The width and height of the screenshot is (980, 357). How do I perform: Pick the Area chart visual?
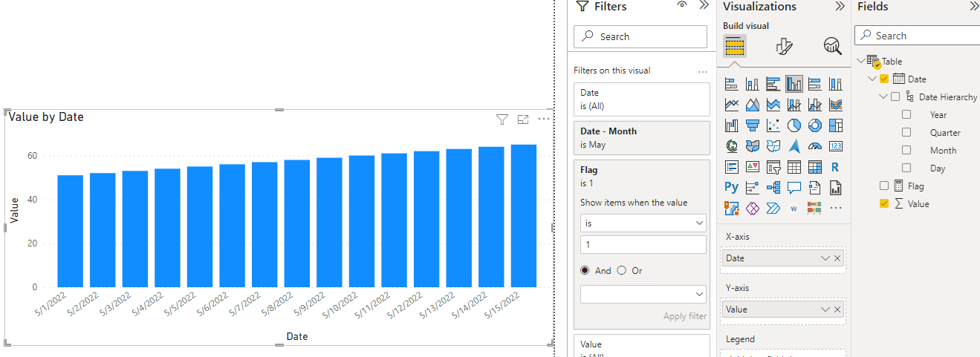[752, 105]
